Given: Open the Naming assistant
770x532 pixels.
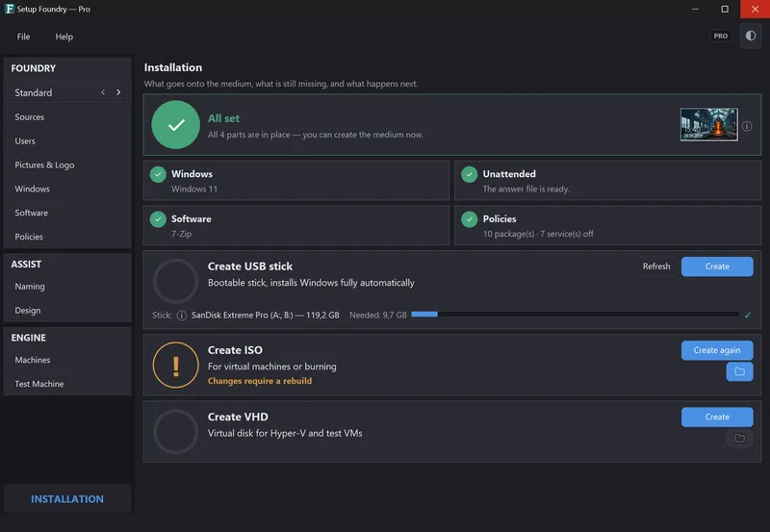Looking at the screenshot, I should pyautogui.click(x=67, y=286).
